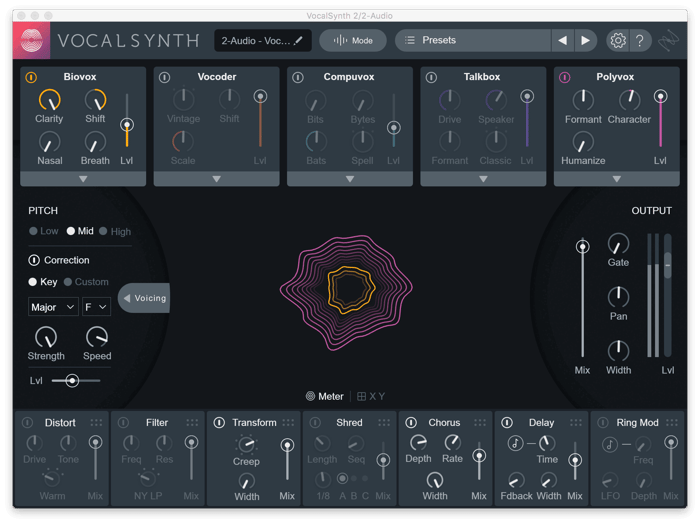Viewport: 700px width, 524px height.
Task: Open the settings gear icon
Action: click(618, 41)
